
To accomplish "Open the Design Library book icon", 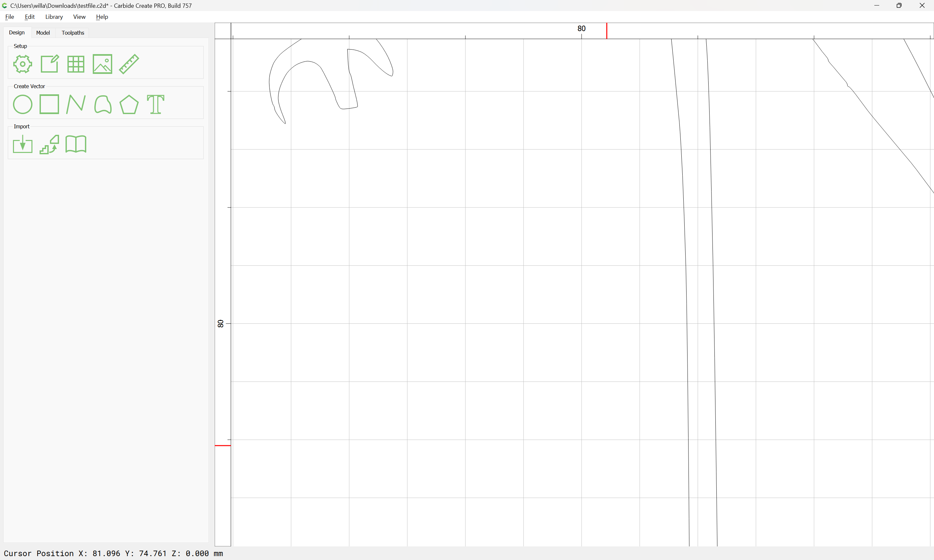I will 76,144.
